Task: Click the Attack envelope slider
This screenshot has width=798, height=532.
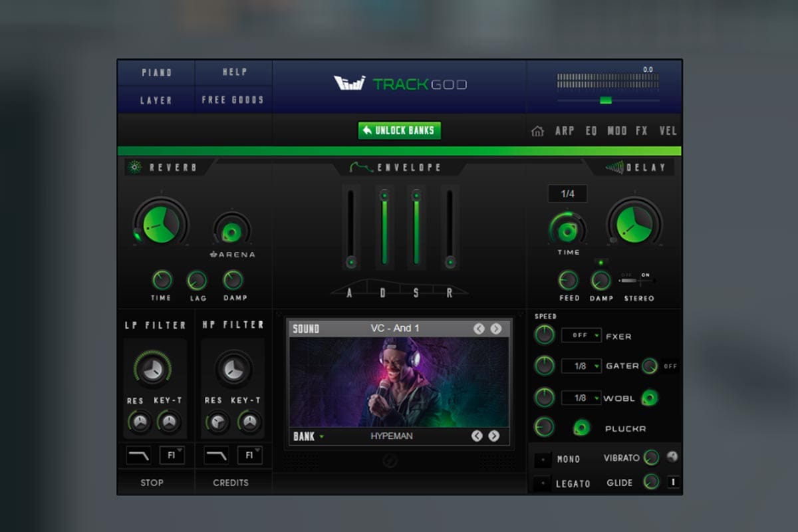Action: 351,228
